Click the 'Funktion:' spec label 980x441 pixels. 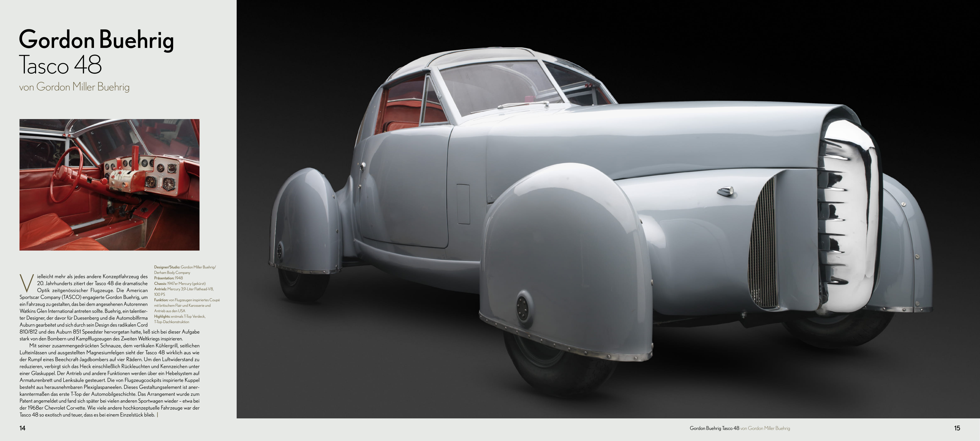[x=161, y=300]
